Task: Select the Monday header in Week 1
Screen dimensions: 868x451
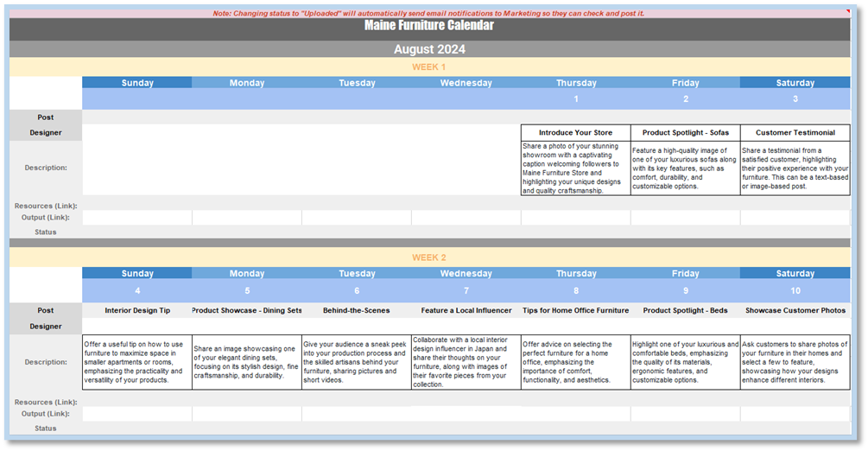Action: pyautogui.click(x=247, y=83)
